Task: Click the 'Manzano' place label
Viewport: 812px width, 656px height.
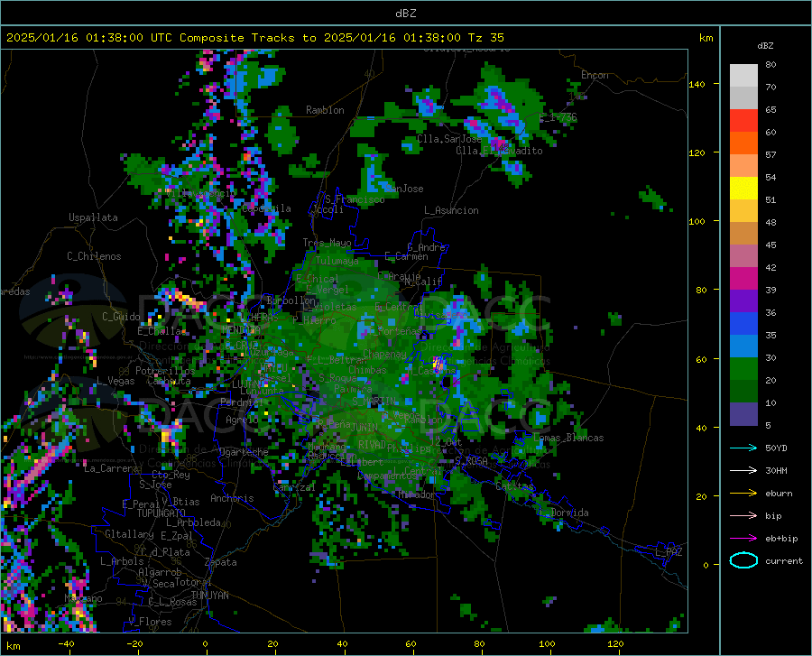Action: tap(83, 598)
